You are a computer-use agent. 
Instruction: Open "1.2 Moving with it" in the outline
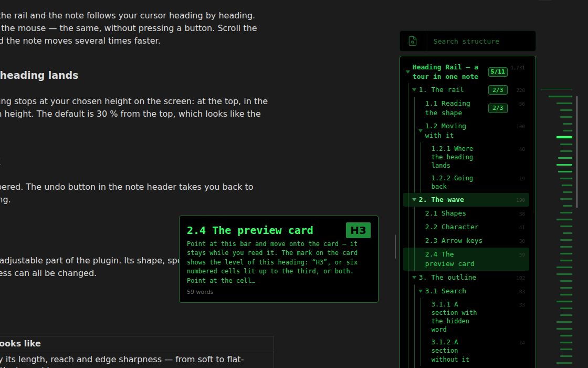click(x=446, y=131)
